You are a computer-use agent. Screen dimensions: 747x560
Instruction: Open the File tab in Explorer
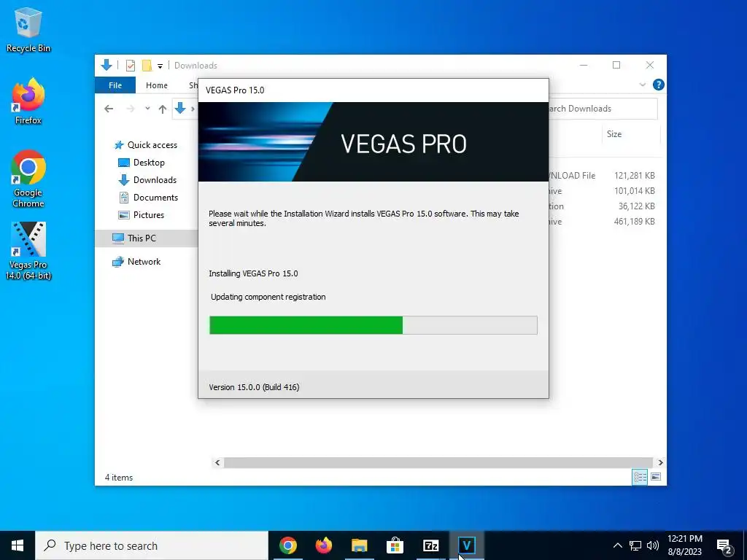pyautogui.click(x=115, y=85)
